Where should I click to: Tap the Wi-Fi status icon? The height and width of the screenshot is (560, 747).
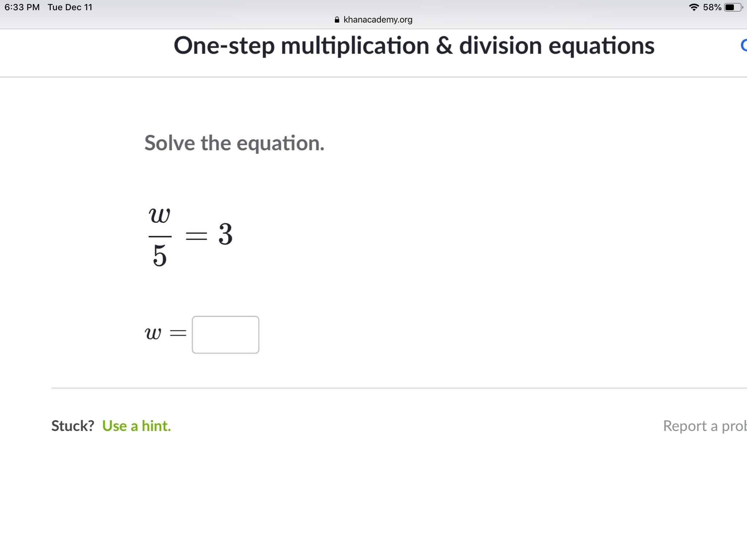[694, 7]
